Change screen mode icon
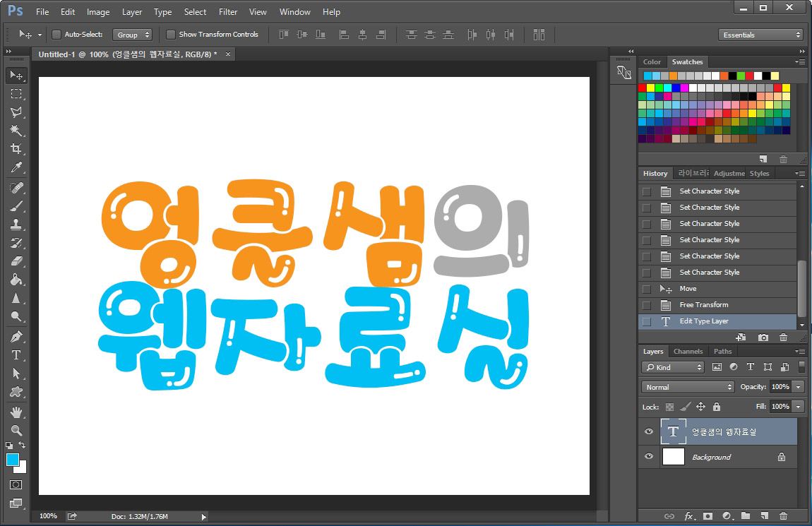The image size is (812, 526). coord(16,503)
